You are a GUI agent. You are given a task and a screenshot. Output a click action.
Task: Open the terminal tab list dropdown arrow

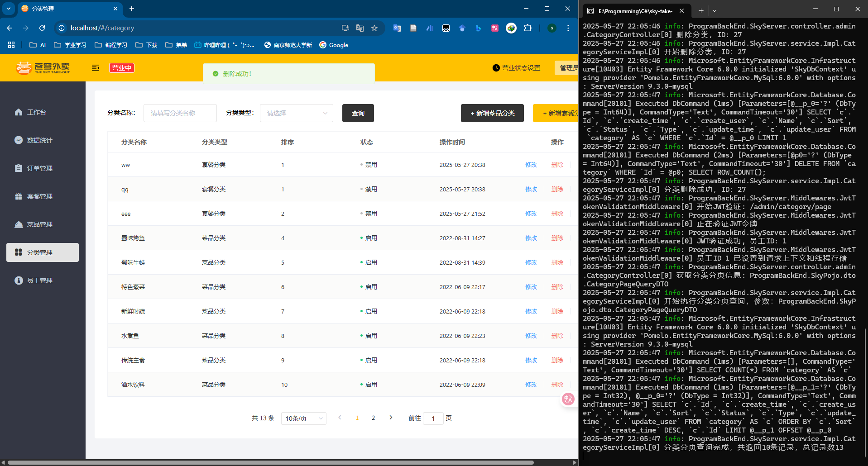tap(715, 10)
